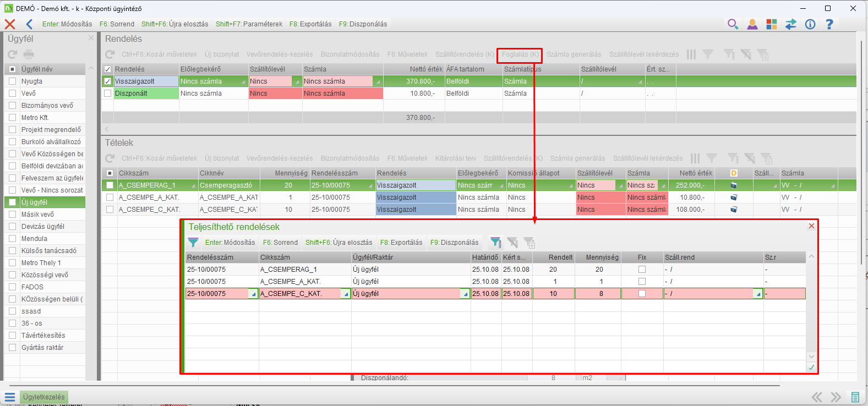Click the double right chevron at bottom right
Screen dimensions: 868x406
coord(836,397)
